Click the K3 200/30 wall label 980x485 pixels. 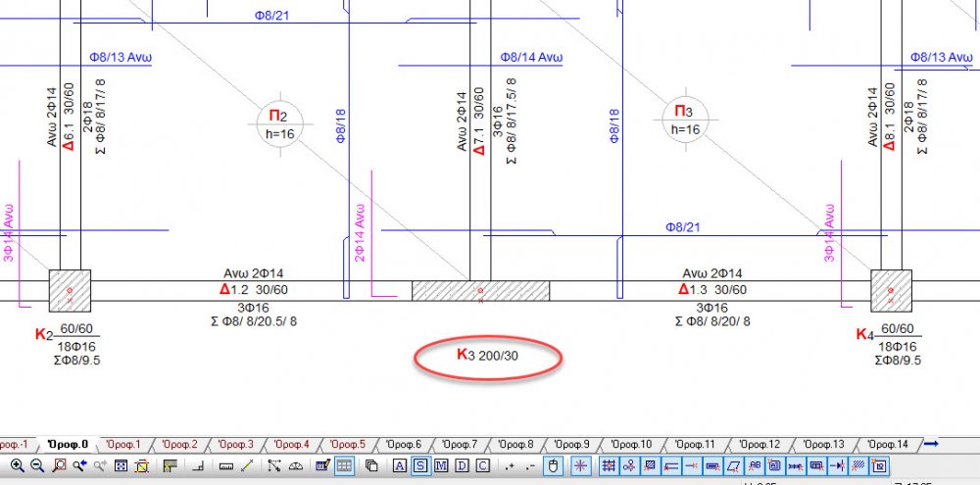[487, 355]
